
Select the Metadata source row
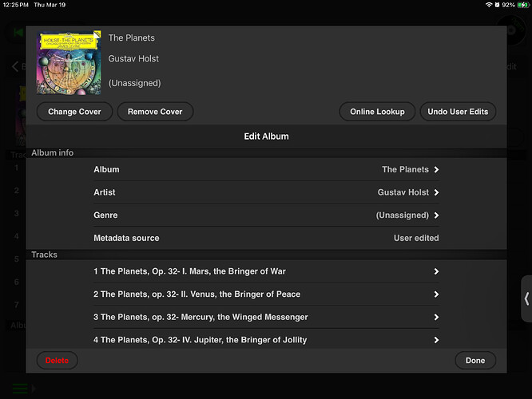coord(266,238)
